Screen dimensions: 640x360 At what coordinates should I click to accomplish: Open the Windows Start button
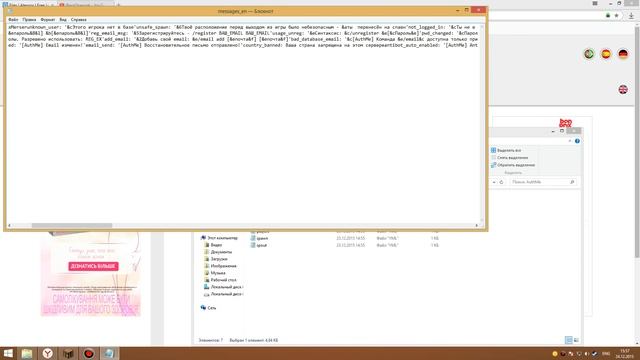point(8,353)
